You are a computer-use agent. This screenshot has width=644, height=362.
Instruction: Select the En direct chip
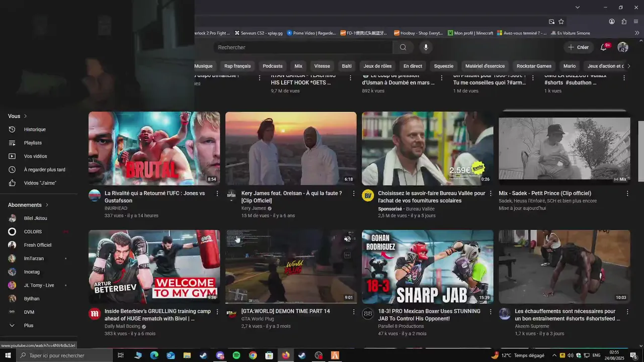(x=413, y=66)
